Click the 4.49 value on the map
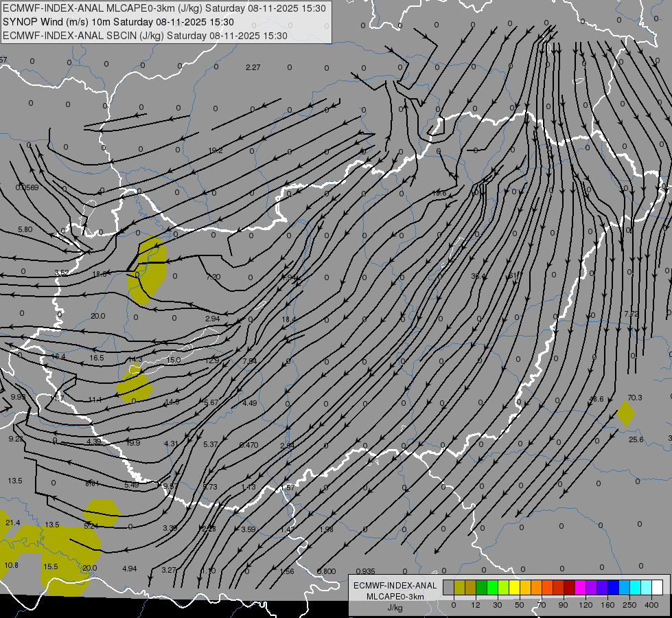Viewport: 672px width, 618px height. pos(250,403)
